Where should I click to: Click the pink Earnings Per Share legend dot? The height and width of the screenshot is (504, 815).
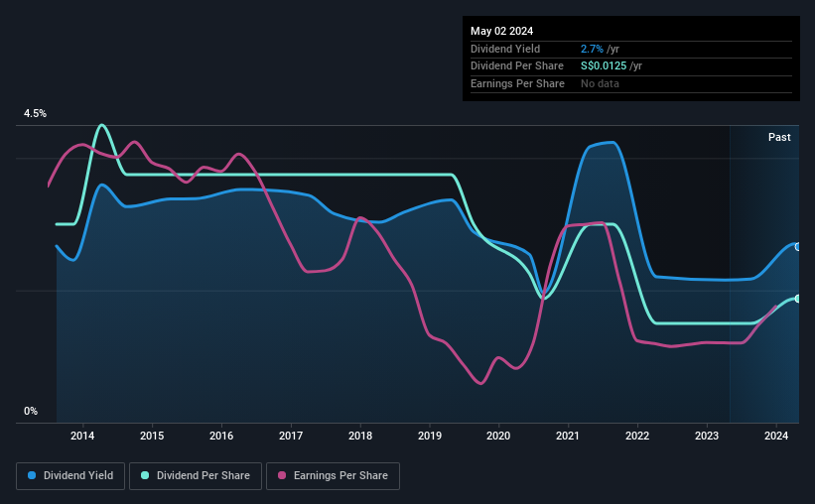[x=282, y=475]
